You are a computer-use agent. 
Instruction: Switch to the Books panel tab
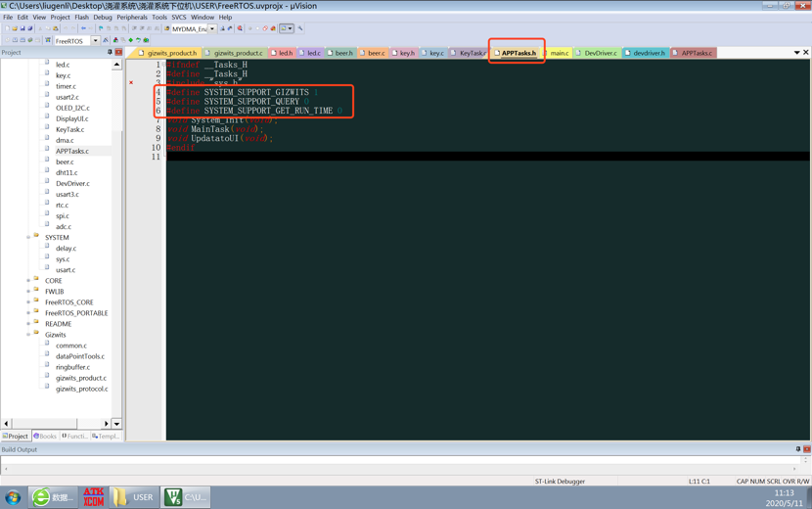45,436
